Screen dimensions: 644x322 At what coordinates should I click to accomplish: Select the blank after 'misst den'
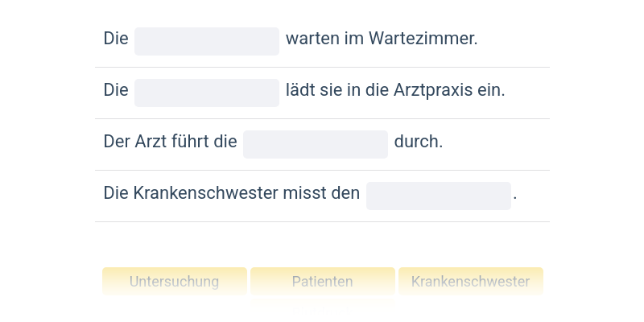click(439, 196)
